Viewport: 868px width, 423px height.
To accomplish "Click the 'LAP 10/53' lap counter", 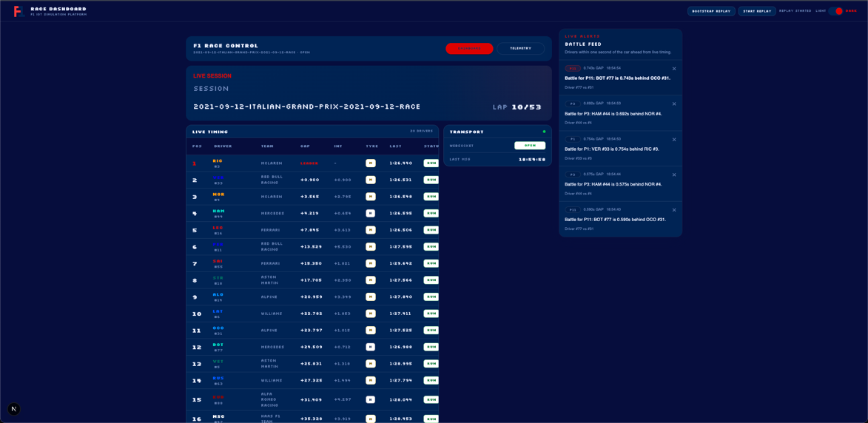I will [517, 106].
